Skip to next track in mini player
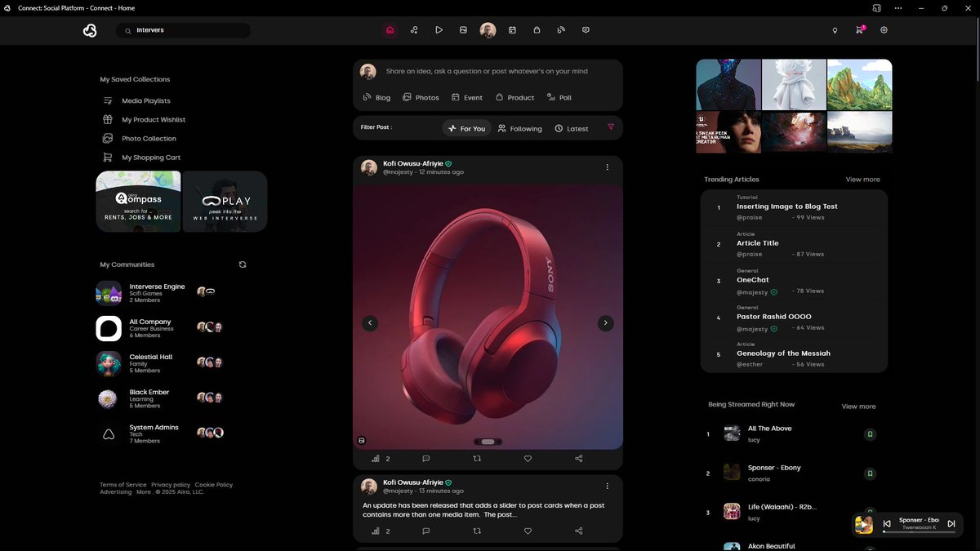The image size is (980, 551). tap(951, 523)
